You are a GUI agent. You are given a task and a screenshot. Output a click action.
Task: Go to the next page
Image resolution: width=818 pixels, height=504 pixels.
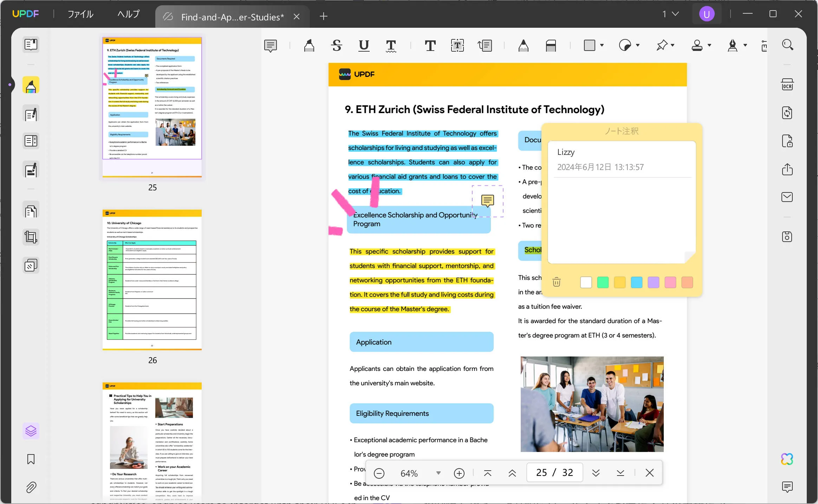[x=596, y=473]
